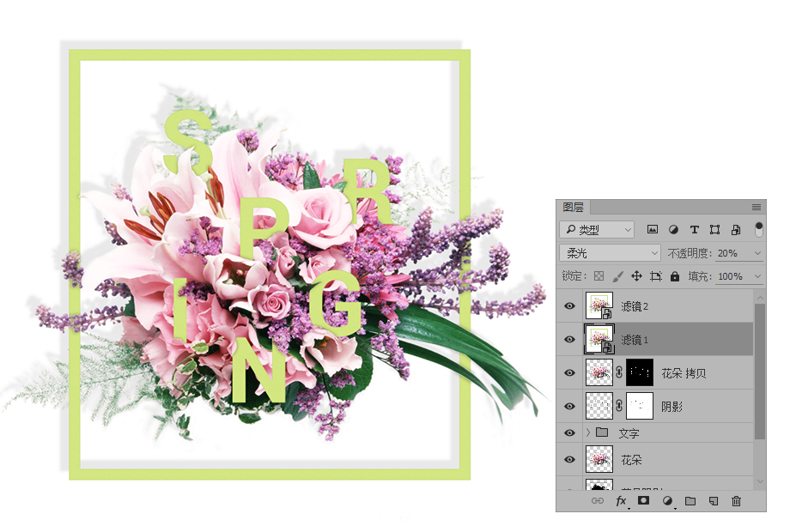
Task: Open the opacity 20% slider dropdown
Action: point(757,253)
